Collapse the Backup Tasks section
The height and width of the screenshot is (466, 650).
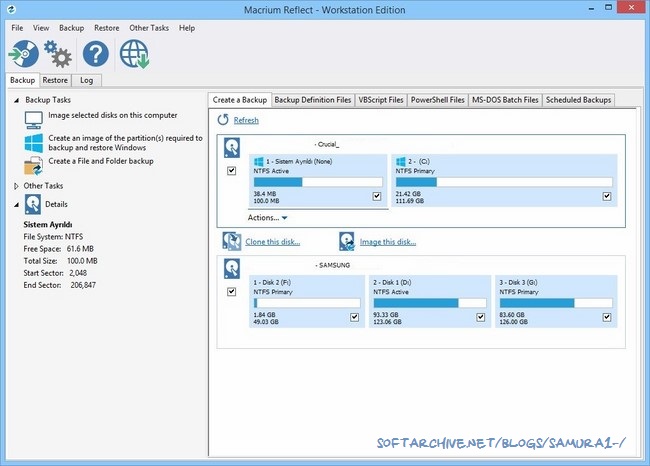[x=16, y=100]
